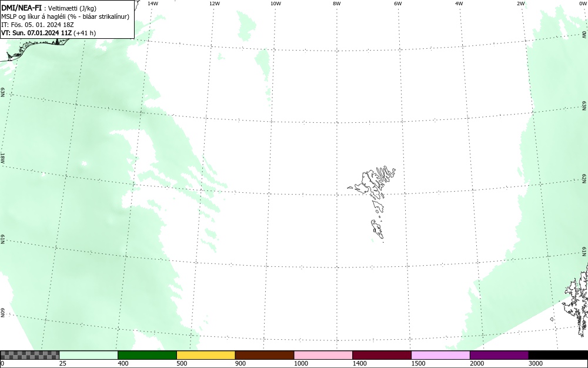
Task: Click the legend value 900
Action: pyautogui.click(x=240, y=363)
